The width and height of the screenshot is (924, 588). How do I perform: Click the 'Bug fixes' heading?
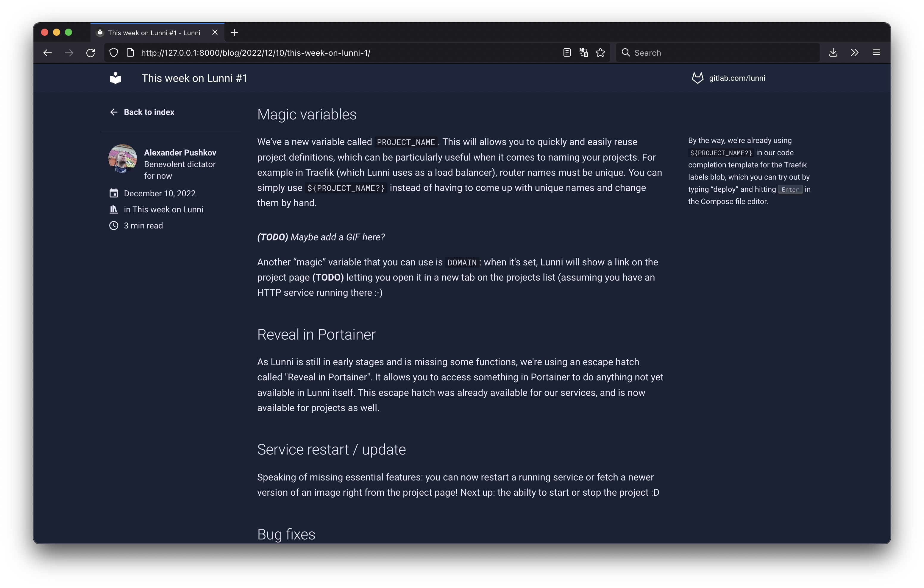[286, 534]
